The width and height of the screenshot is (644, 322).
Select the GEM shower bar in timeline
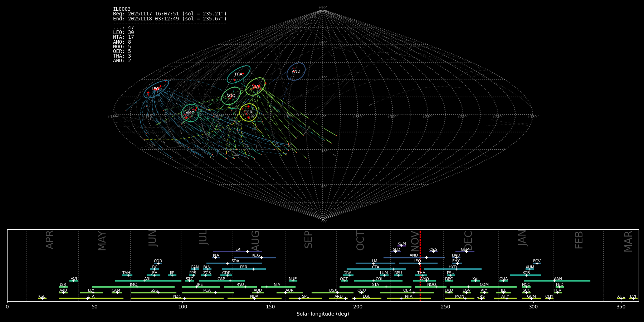pos(465,252)
